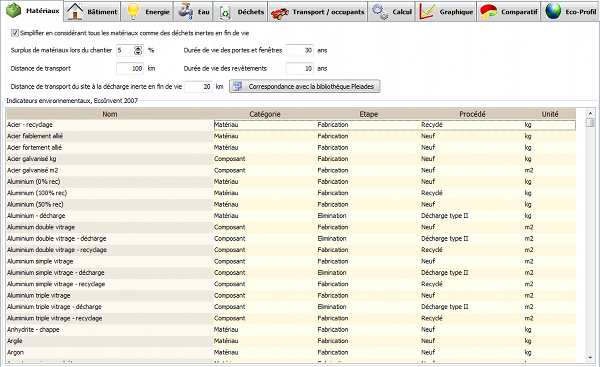Click the gears Calcul icon

[380, 12]
